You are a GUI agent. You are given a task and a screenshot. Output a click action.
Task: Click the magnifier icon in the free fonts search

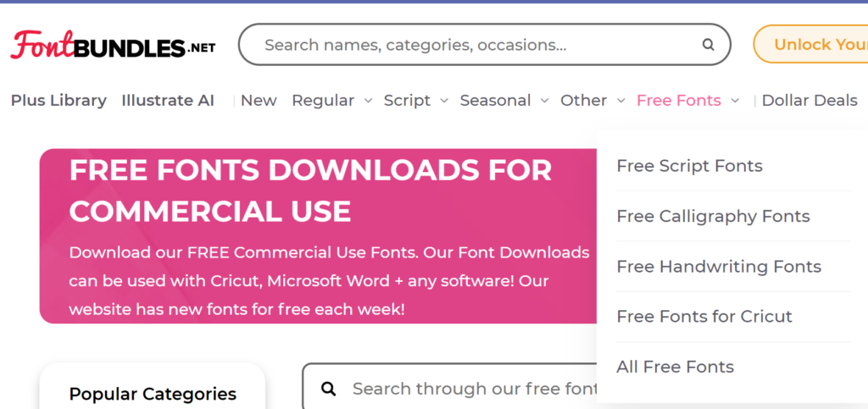coord(330,389)
